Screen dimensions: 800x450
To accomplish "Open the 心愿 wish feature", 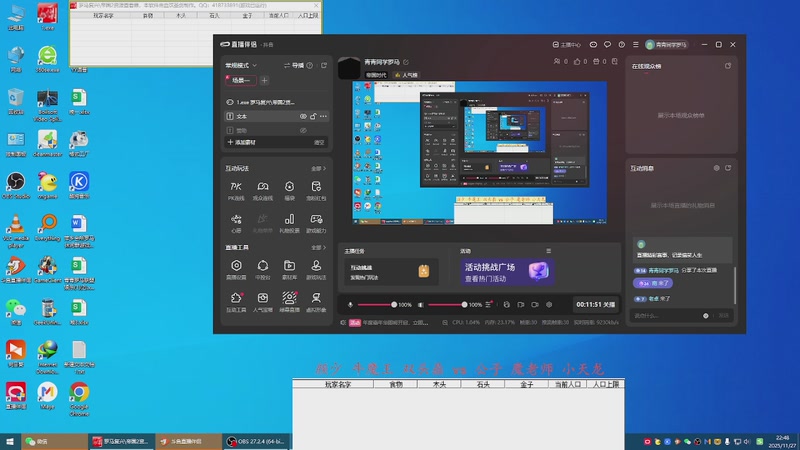I will tap(236, 223).
